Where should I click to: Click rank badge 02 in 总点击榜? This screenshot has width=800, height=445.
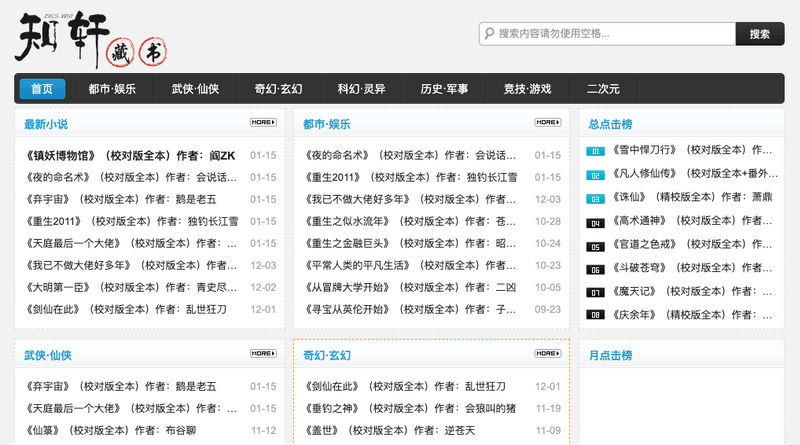tap(595, 176)
